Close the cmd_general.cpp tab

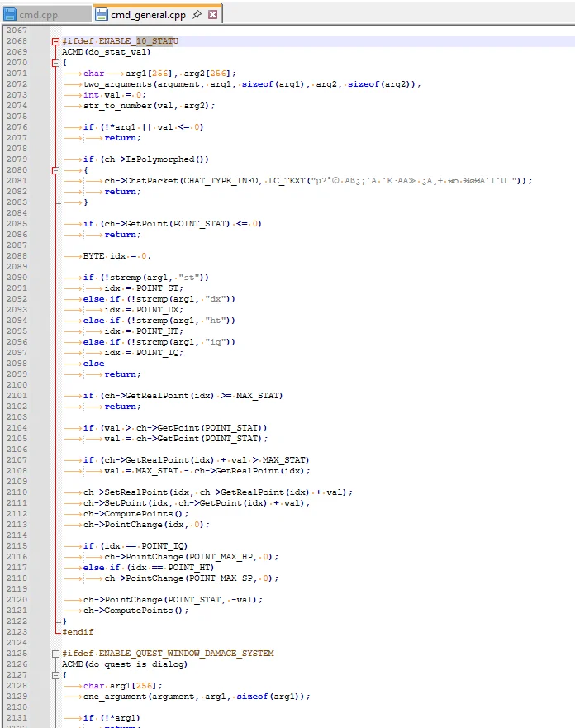[x=212, y=15]
